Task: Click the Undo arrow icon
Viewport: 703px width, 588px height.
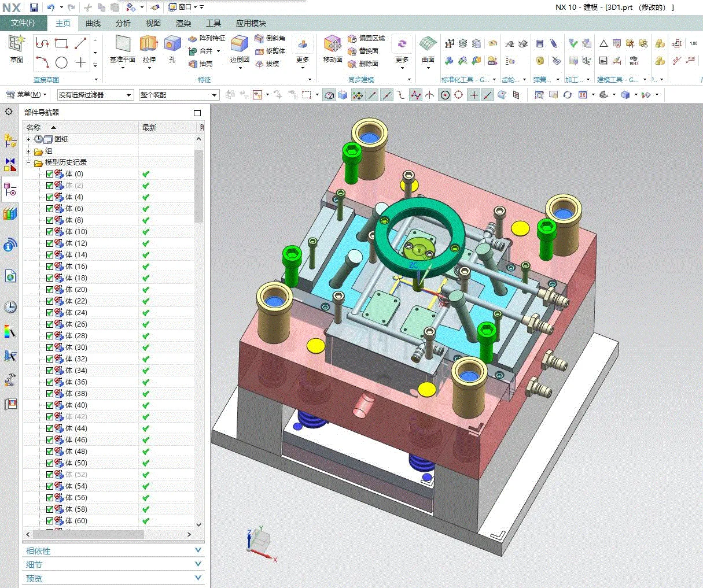Action: [51, 8]
